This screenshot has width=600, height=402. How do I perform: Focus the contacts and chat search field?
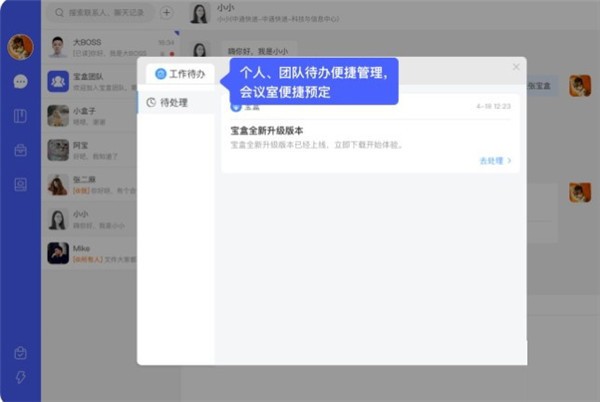pos(101,13)
